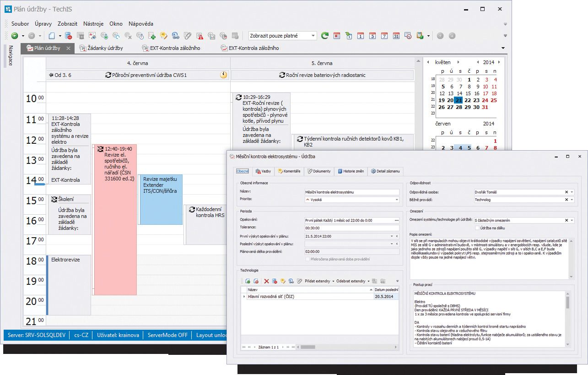Refresh the plan with the green refresh icon
The image size is (588, 375).
[325, 35]
